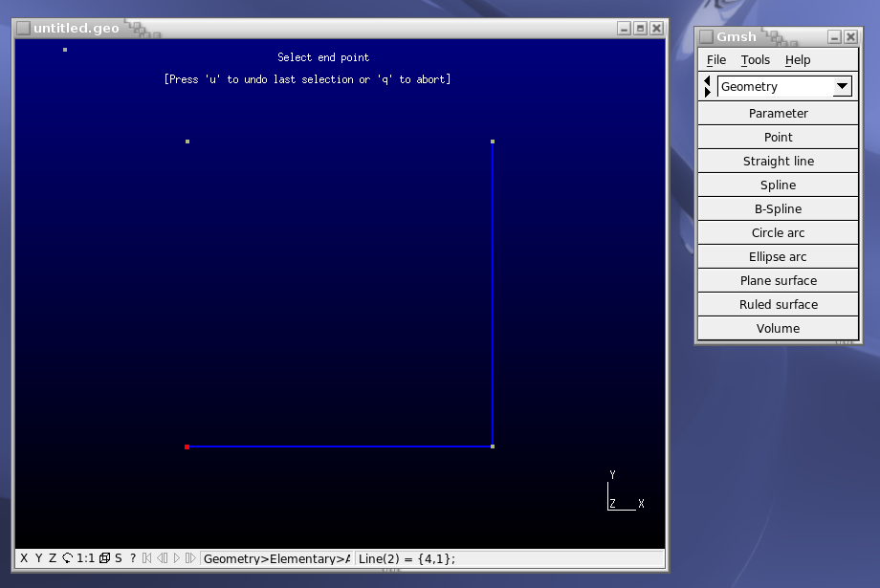This screenshot has width=880, height=588.
Task: Show help with the question mark icon
Action: click(x=133, y=558)
